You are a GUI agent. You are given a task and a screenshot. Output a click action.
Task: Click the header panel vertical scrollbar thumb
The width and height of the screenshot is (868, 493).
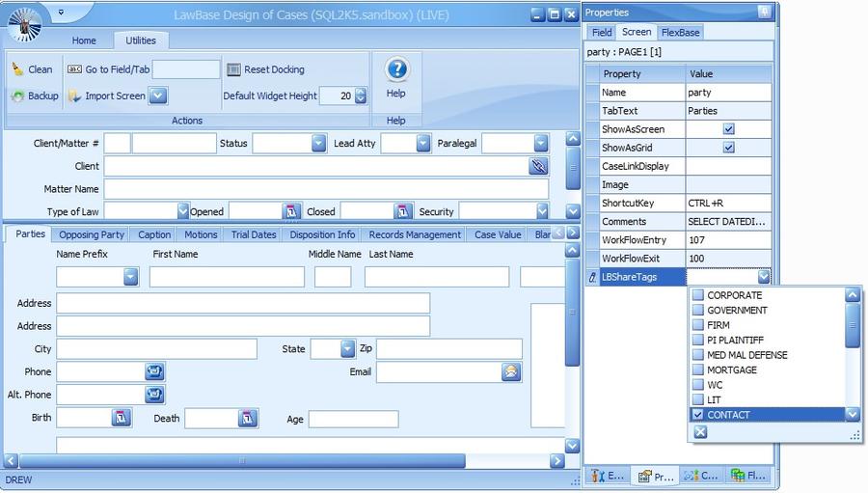(x=573, y=168)
